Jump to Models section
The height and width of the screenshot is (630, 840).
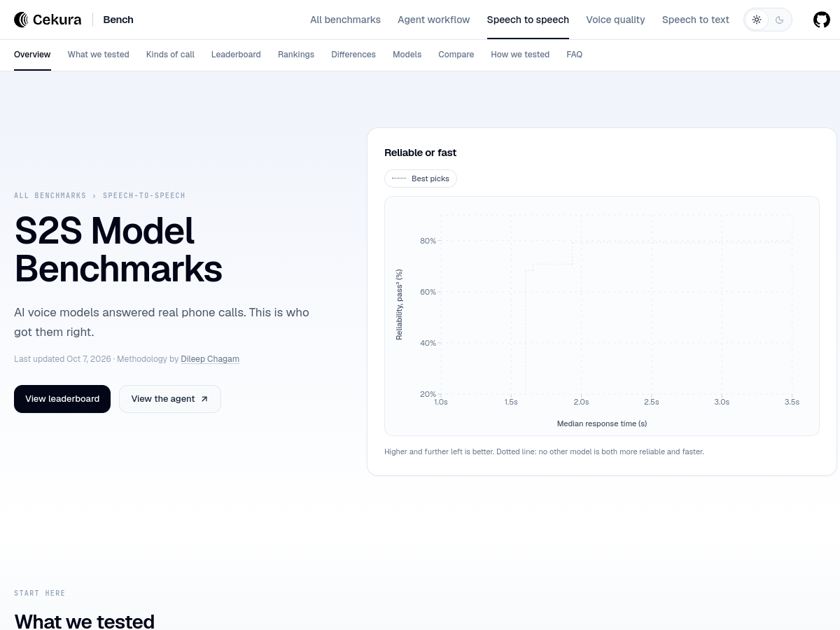[407, 55]
